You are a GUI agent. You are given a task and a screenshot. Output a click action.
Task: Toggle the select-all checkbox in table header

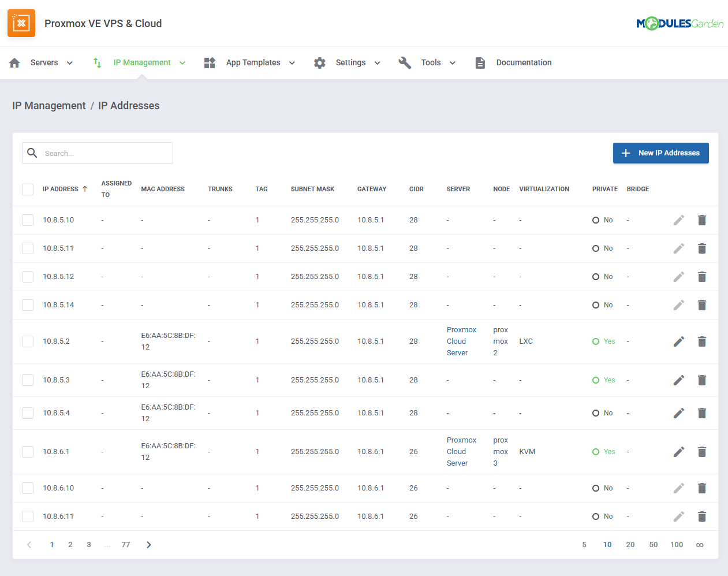[28, 189]
